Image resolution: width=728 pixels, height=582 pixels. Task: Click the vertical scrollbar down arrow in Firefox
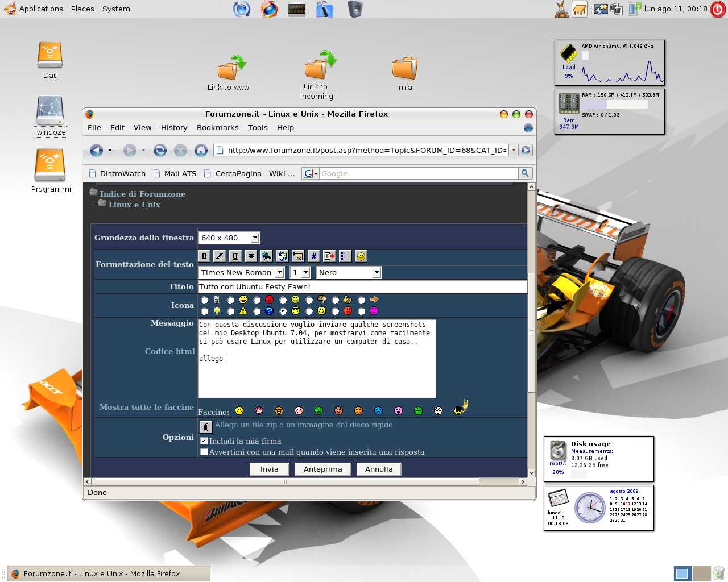(531, 473)
